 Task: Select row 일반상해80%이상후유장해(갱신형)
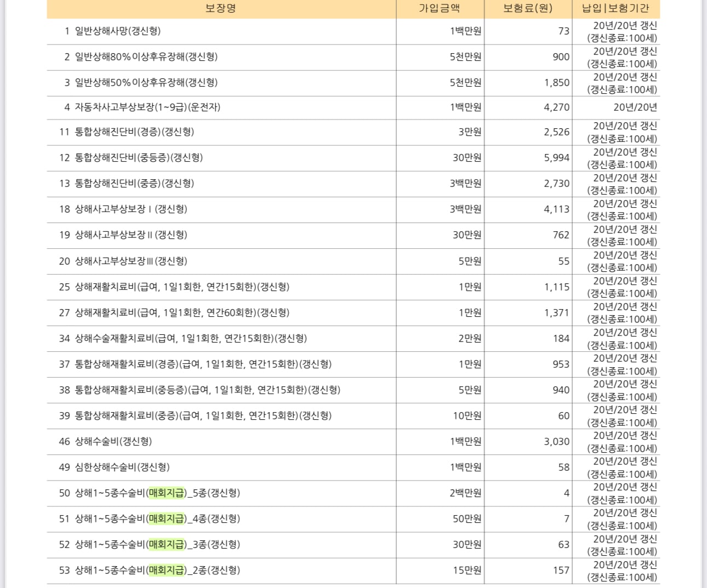(x=353, y=57)
